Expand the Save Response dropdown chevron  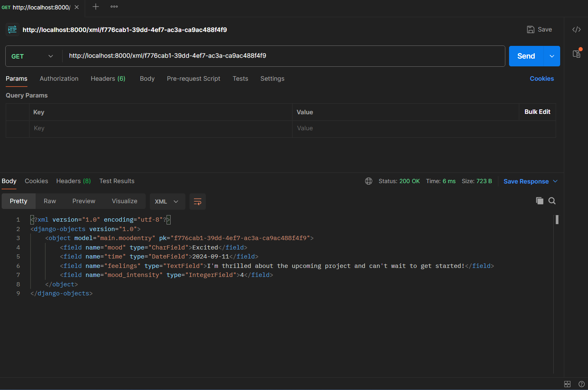pos(555,181)
